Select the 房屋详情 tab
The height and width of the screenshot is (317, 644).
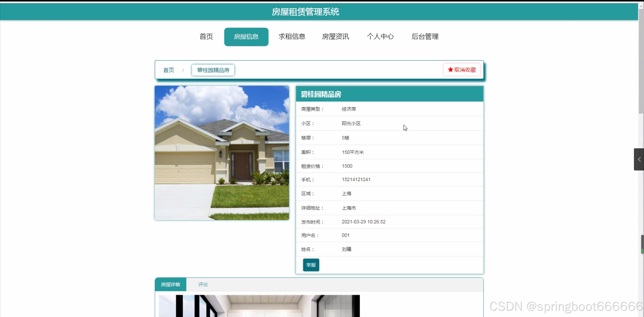pos(170,285)
